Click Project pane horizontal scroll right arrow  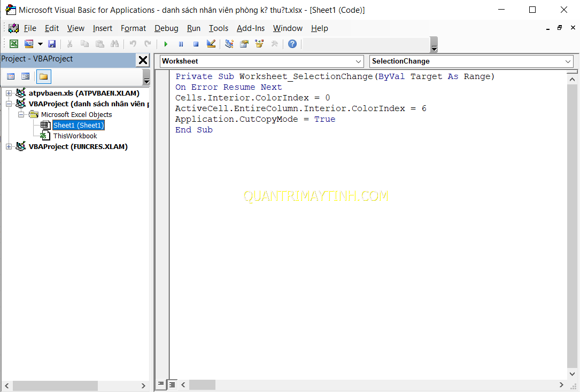143,386
